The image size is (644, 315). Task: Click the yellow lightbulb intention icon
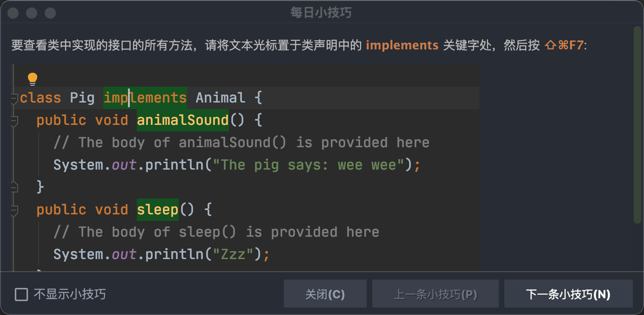tap(32, 79)
